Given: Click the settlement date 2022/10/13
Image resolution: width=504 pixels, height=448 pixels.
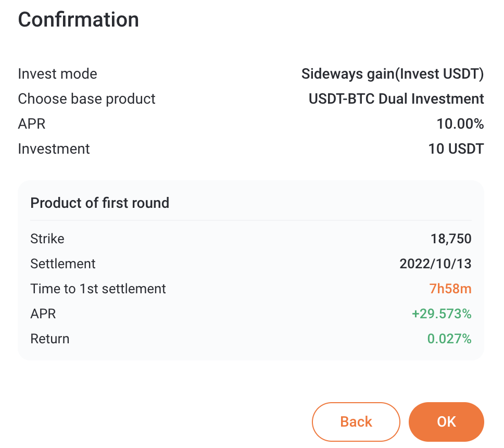Looking at the screenshot, I should click(435, 264).
